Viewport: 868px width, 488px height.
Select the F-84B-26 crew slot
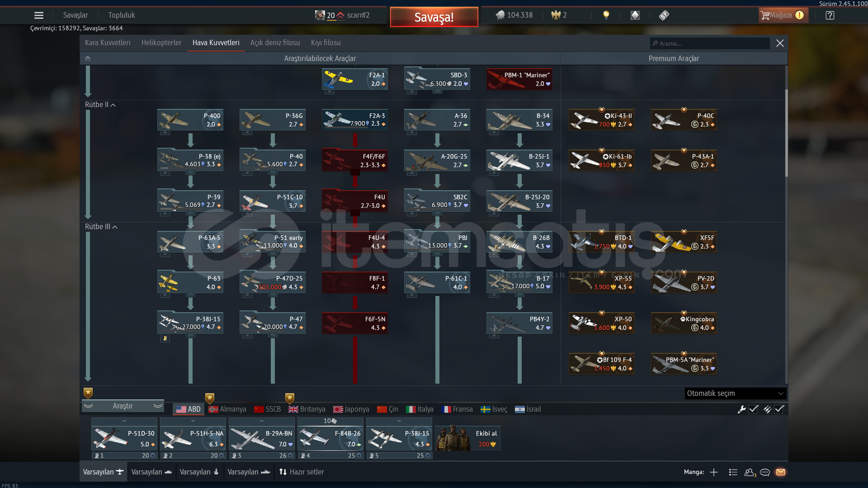click(x=330, y=438)
